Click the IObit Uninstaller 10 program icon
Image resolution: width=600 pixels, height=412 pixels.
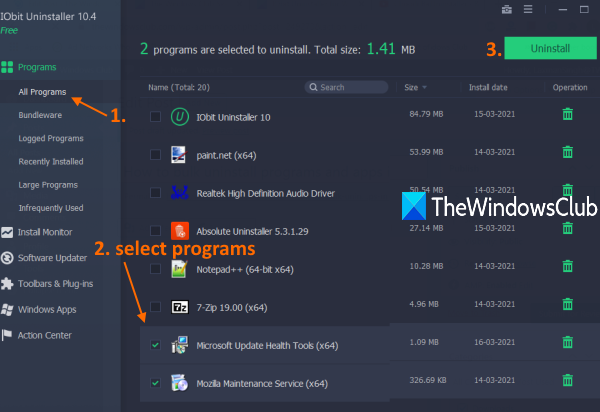click(x=179, y=117)
